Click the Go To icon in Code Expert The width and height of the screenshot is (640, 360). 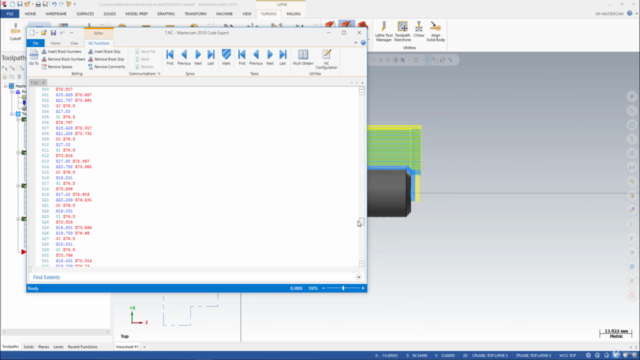point(34,58)
